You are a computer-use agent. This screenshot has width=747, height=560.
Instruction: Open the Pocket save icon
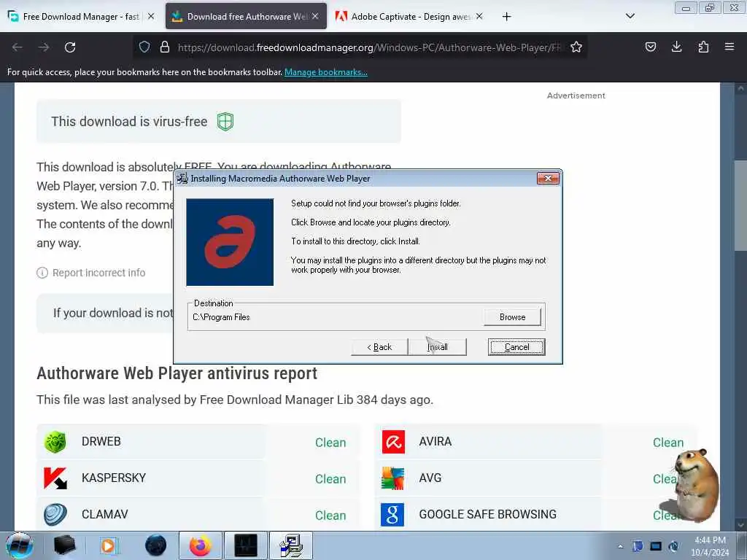650,47
